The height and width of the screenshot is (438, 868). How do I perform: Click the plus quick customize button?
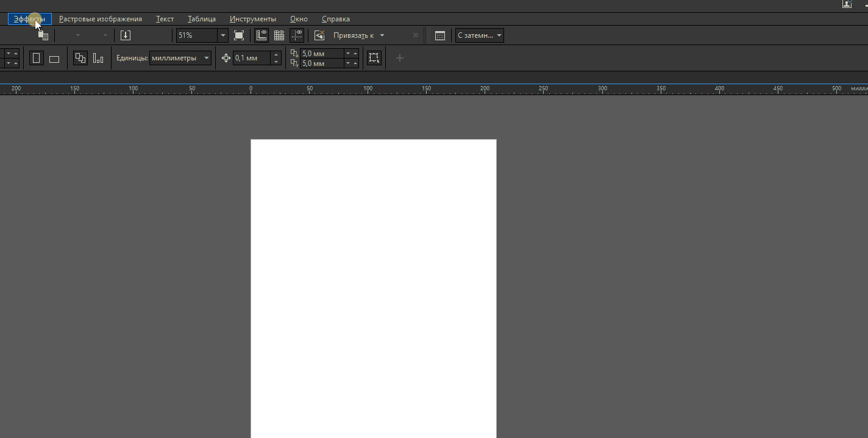point(400,58)
